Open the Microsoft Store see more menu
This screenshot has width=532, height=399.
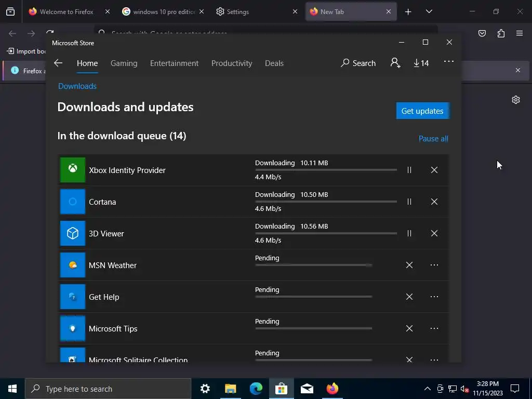[448, 61]
